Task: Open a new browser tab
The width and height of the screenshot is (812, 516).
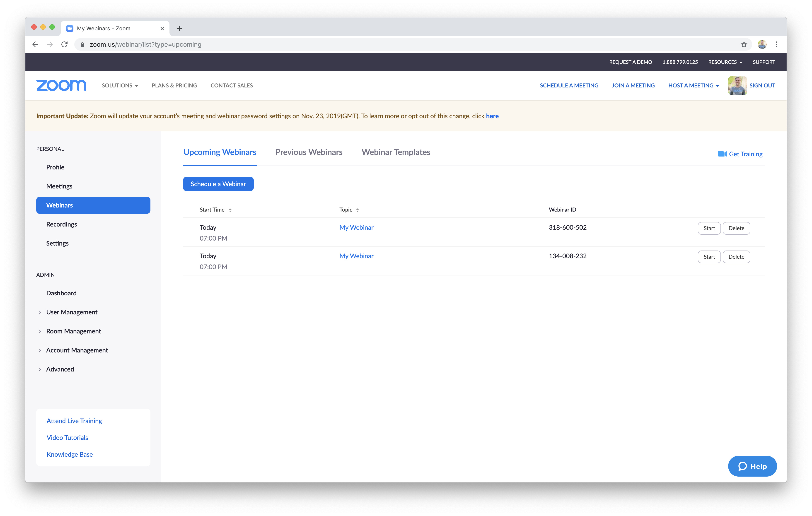Action: coord(179,29)
